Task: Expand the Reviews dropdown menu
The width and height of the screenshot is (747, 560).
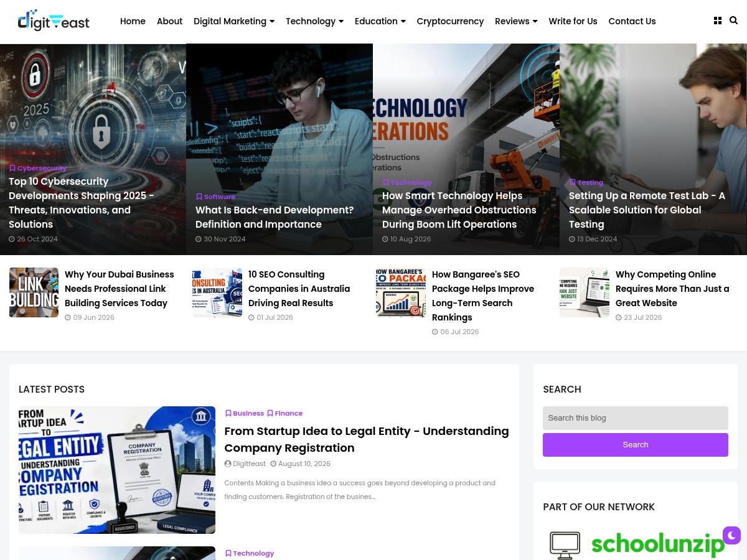Action: pyautogui.click(x=516, y=21)
